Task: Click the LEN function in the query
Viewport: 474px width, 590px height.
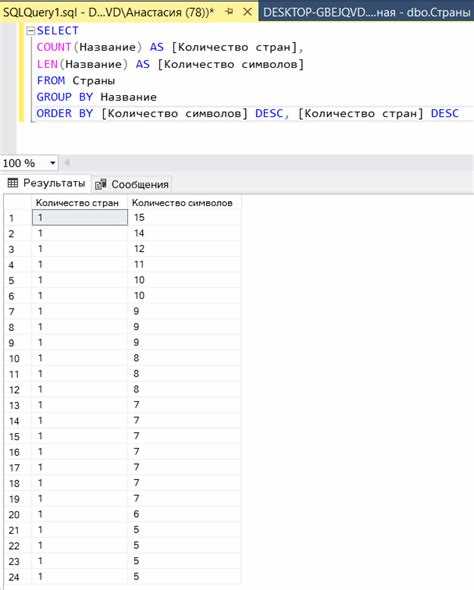Action: pyautogui.click(x=47, y=64)
